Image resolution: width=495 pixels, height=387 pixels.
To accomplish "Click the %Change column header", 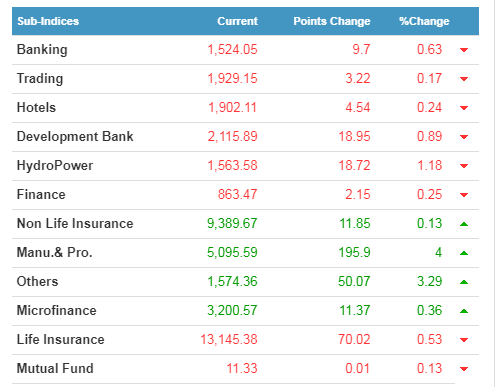I will click(424, 21).
